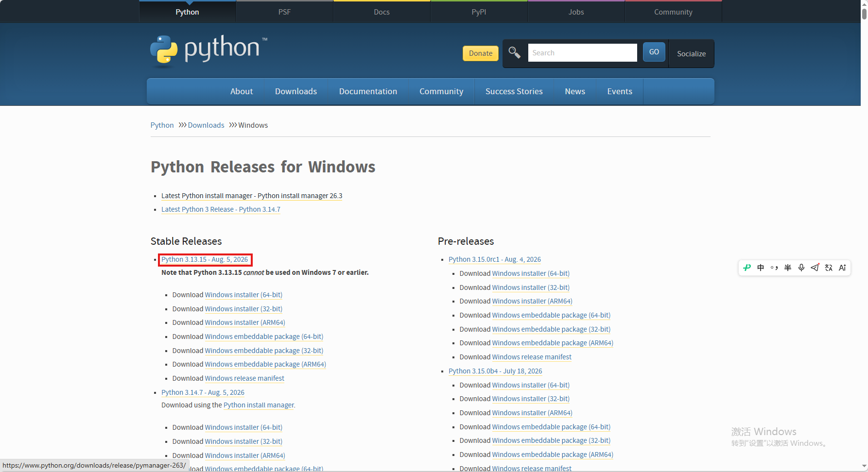Screen dimensions: 868x472
Task: Toggle the punctuation mode icon on IME bar
Action: click(x=774, y=268)
